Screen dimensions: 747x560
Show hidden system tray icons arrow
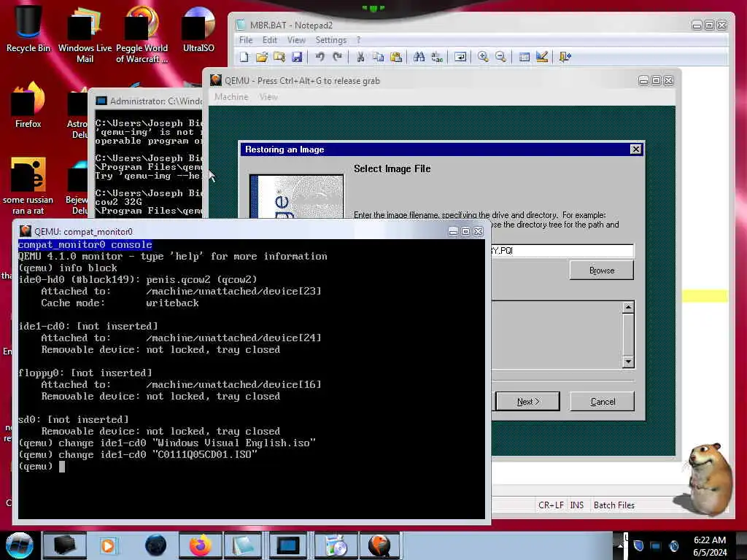click(x=620, y=545)
